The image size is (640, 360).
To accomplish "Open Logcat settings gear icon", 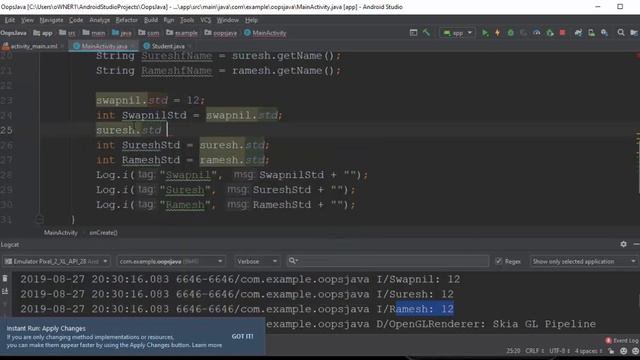I will point(623,244).
